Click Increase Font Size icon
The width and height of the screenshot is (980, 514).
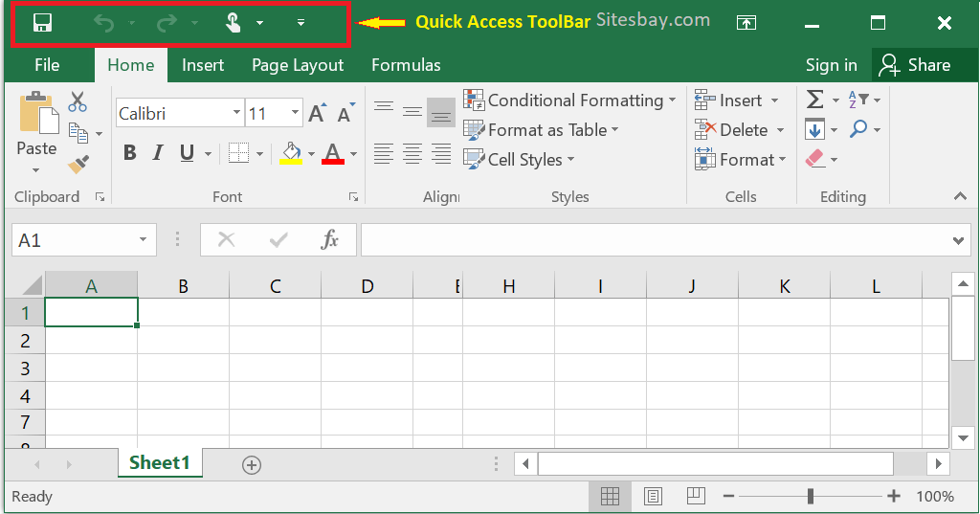point(318,113)
